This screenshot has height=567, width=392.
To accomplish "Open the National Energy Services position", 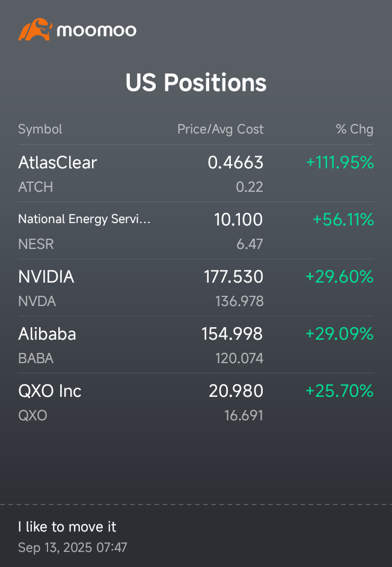I will coord(84,219).
